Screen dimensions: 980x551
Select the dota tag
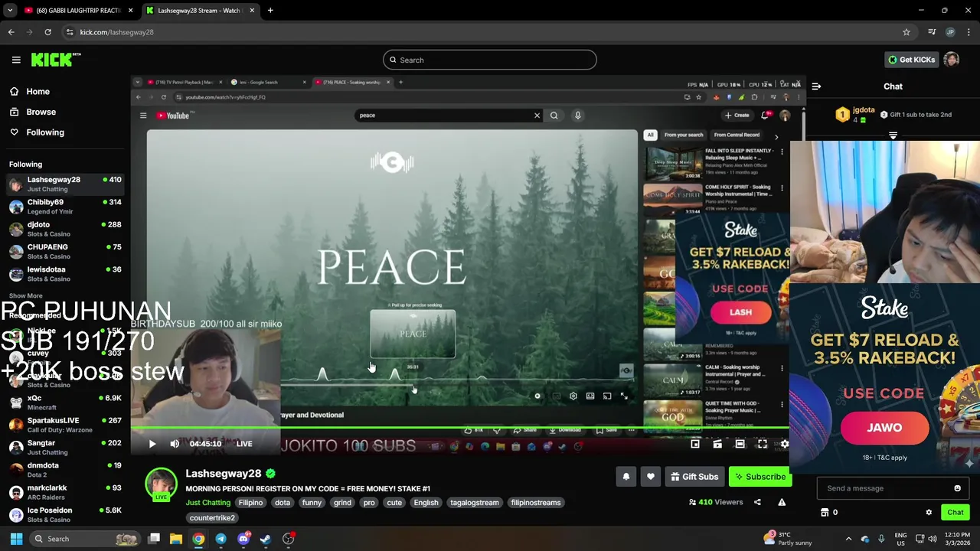(x=283, y=503)
